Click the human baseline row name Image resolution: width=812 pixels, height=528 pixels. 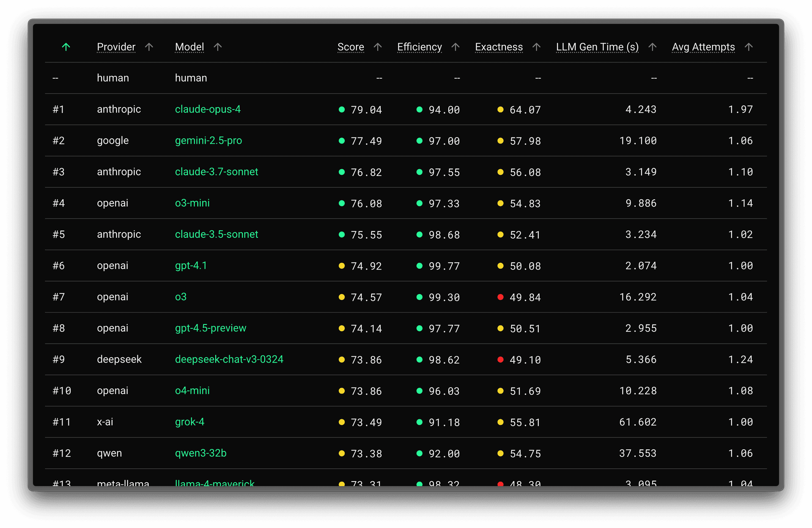click(x=191, y=78)
